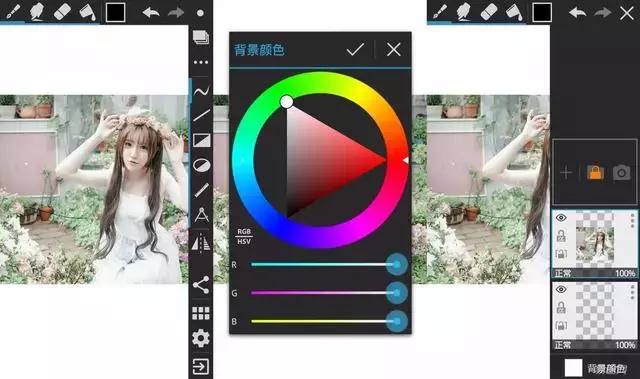
Task: Open the three-dots more options menu
Action: point(201,62)
